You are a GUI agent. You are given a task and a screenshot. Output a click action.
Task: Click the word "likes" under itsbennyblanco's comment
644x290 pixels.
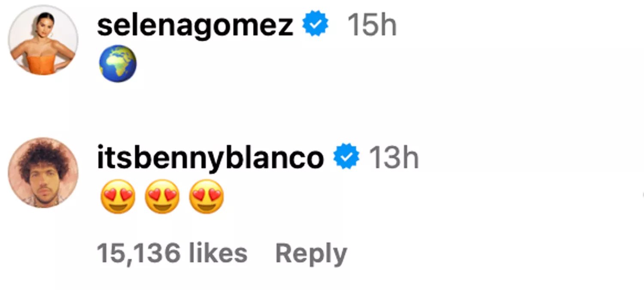217,253
